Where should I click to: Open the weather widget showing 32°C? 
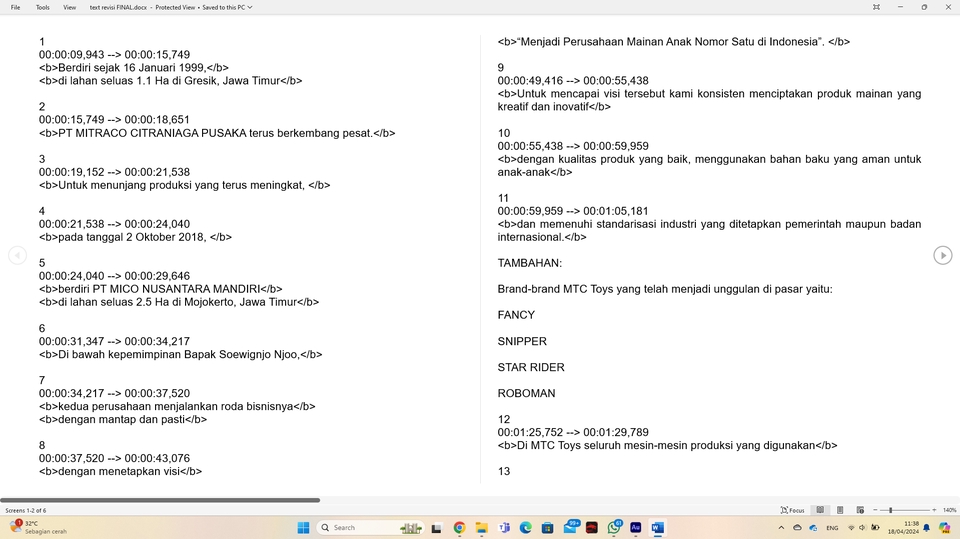point(38,527)
